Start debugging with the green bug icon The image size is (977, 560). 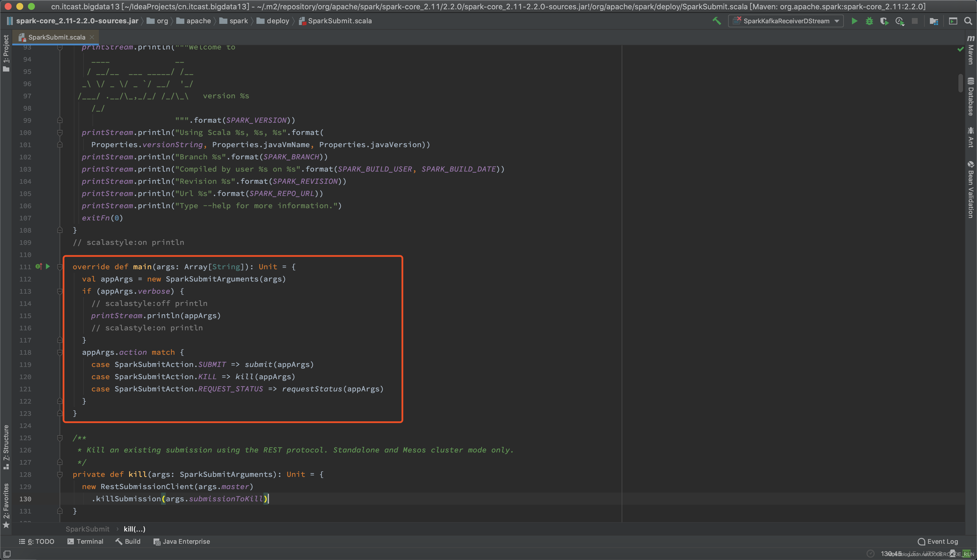[869, 21]
